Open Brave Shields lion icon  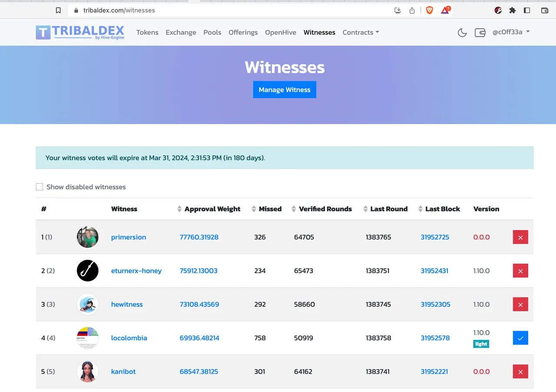pyautogui.click(x=429, y=10)
